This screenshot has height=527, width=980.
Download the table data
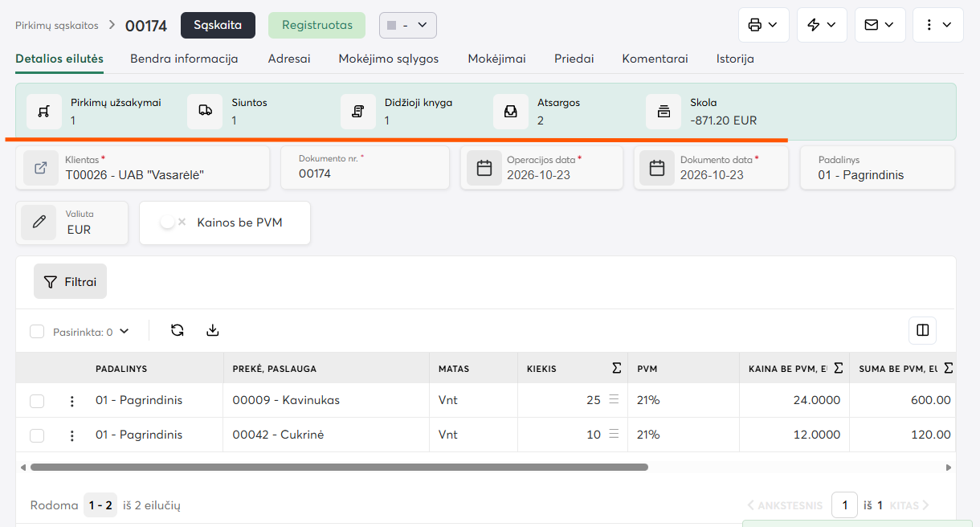213,330
